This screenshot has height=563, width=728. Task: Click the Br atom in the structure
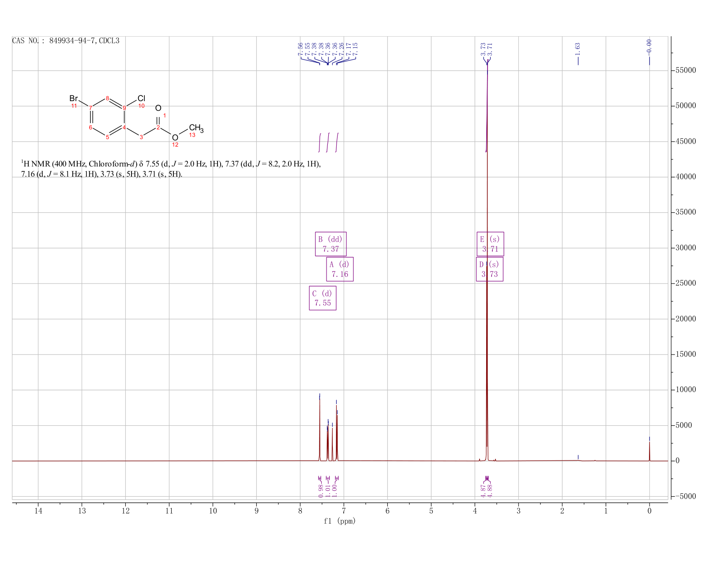point(74,98)
